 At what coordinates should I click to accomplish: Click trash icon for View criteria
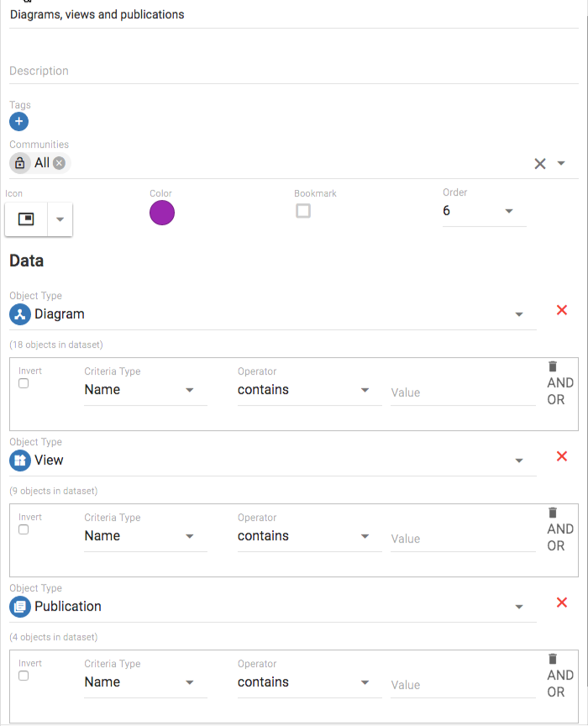click(553, 513)
